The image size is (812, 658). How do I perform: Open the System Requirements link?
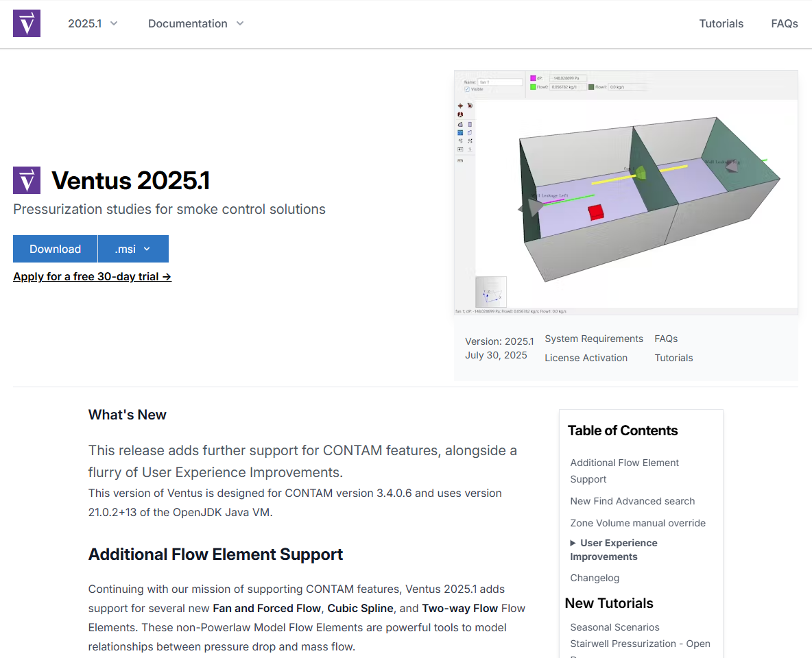[x=593, y=339]
